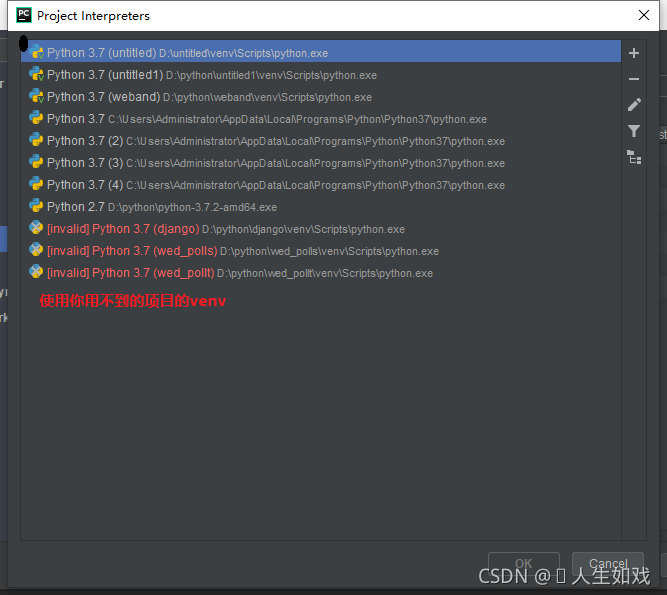Viewport: 667px width, 595px height.
Task: Click the filter funnel icon
Action: click(x=634, y=131)
